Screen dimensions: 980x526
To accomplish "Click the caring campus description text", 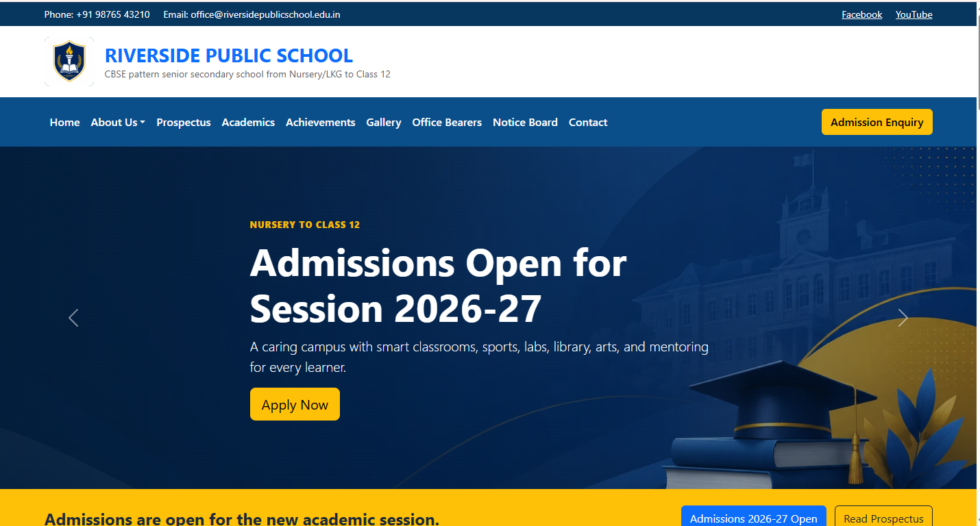I will [479, 357].
